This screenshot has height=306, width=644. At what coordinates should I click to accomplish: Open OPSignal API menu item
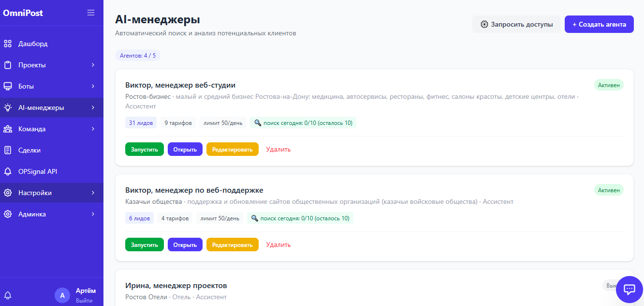pyautogui.click(x=52, y=171)
